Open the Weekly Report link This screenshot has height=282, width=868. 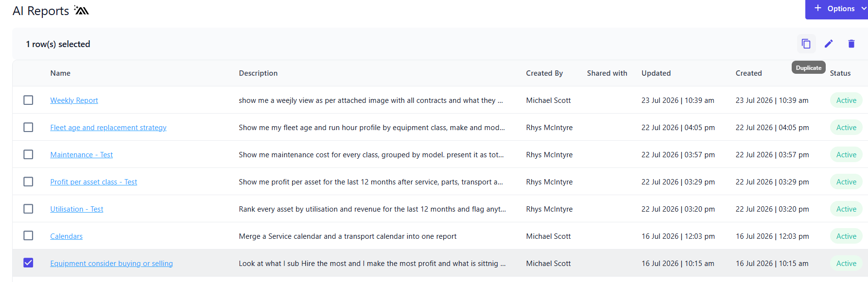click(x=74, y=100)
